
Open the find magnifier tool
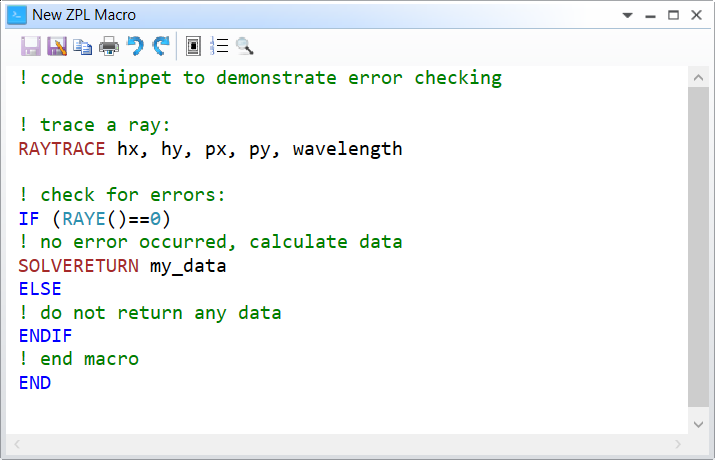pos(245,47)
